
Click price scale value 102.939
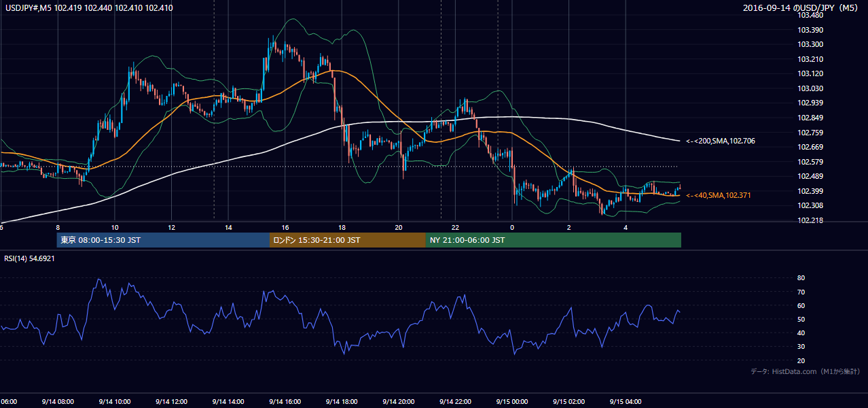click(x=810, y=103)
